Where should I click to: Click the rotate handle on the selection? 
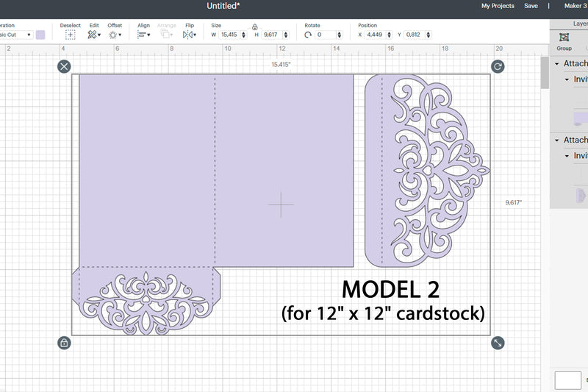point(498,67)
